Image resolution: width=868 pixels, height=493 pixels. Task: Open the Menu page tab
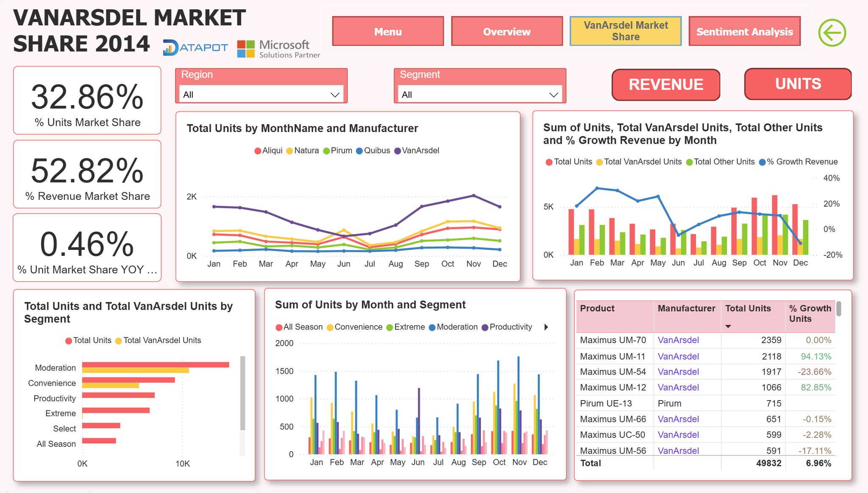pyautogui.click(x=388, y=31)
